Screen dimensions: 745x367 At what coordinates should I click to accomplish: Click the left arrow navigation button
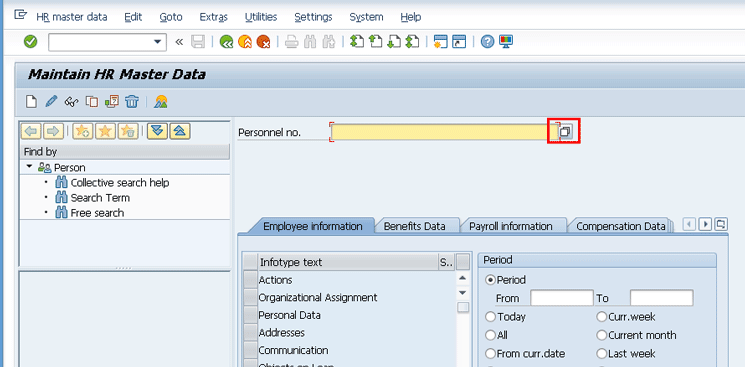32,131
